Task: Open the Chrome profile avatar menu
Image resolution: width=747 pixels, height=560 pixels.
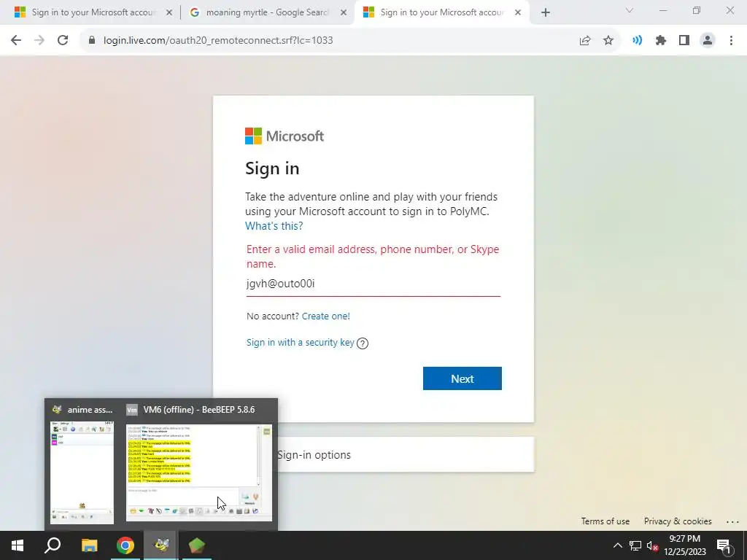Action: (708, 41)
